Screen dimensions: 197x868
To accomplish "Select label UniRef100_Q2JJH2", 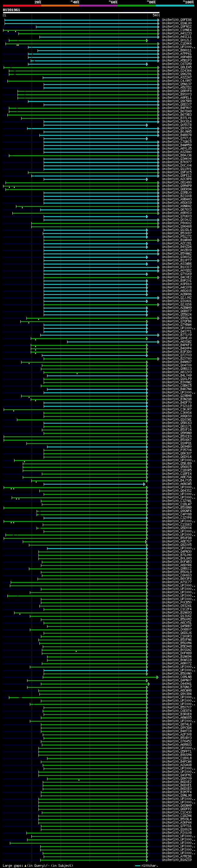I will [x=177, y=297].
